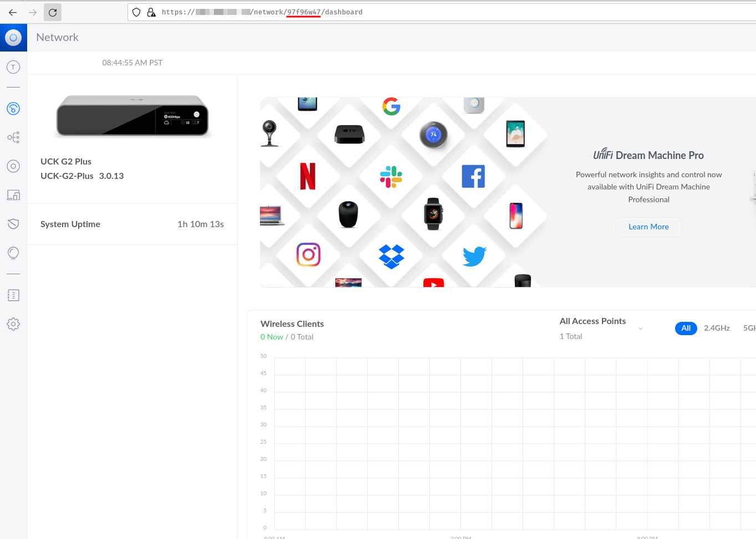756x539 pixels.
Task: Open the site switcher 'T' icon
Action: click(x=13, y=67)
